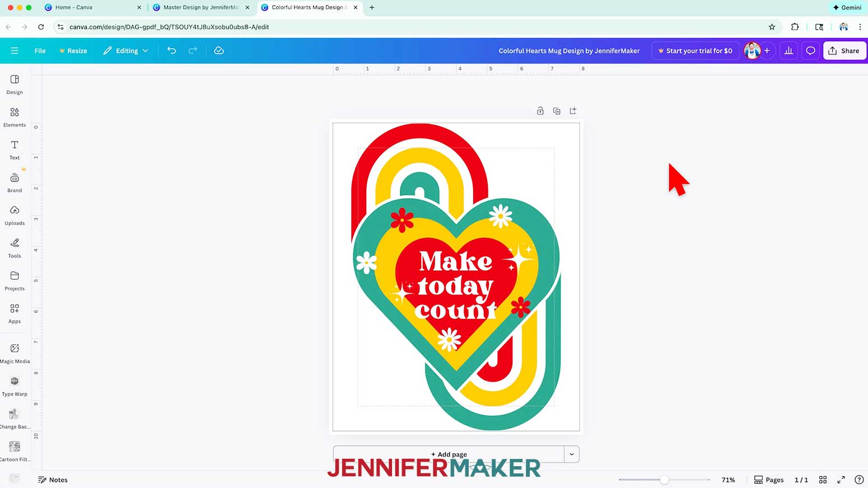The height and width of the screenshot is (488, 868).
Task: Launch the Magic Media app
Action: 15,354
